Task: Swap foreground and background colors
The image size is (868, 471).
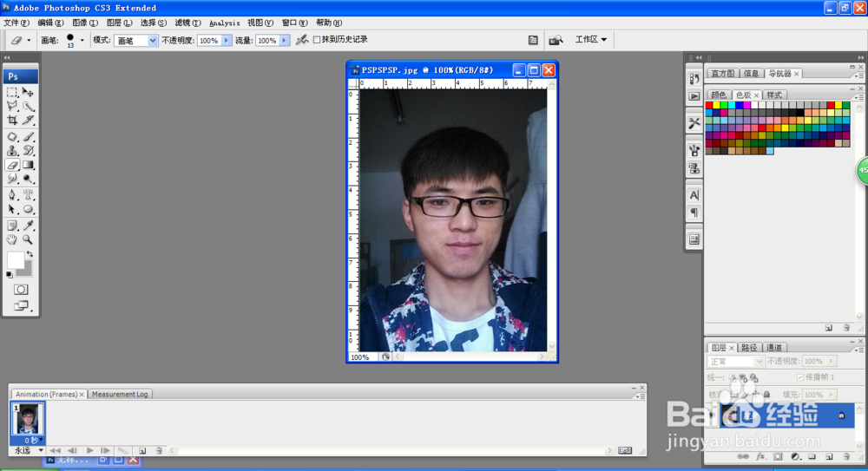Action: coord(30,254)
